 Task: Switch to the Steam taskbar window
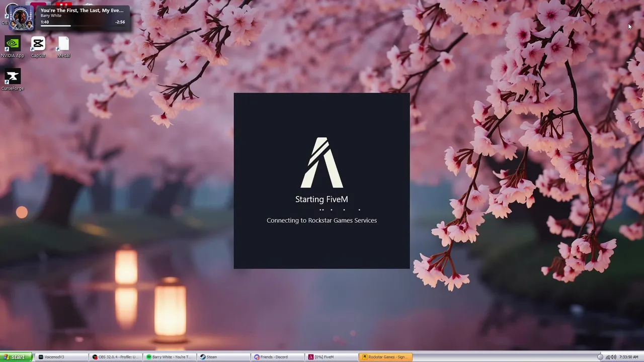224,357
